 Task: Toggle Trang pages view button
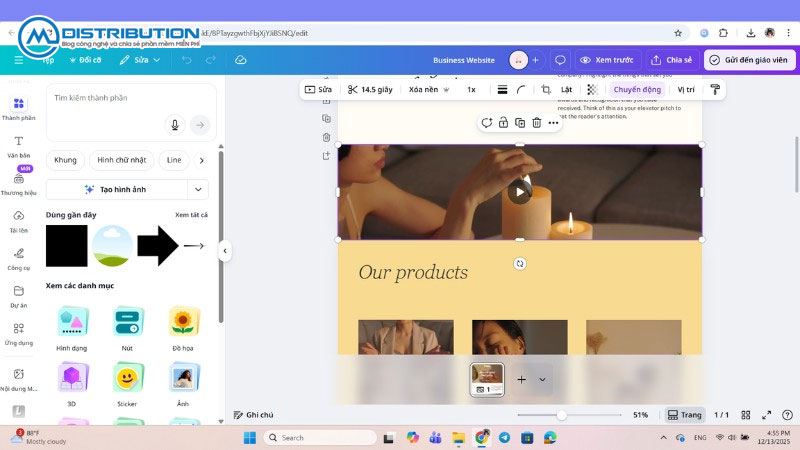(685, 415)
